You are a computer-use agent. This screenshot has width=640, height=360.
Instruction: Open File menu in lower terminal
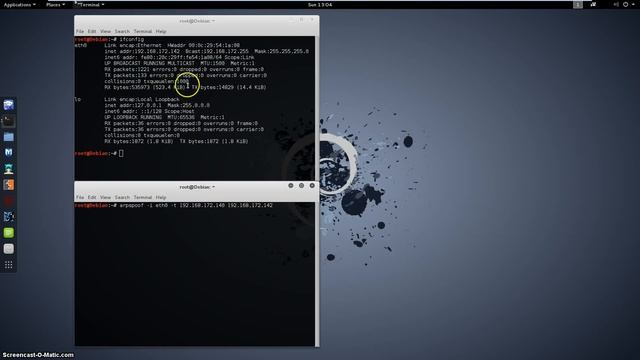(80, 198)
